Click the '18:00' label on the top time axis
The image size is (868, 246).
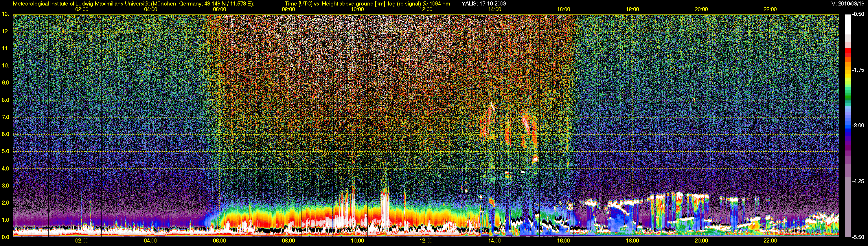pyautogui.click(x=632, y=10)
